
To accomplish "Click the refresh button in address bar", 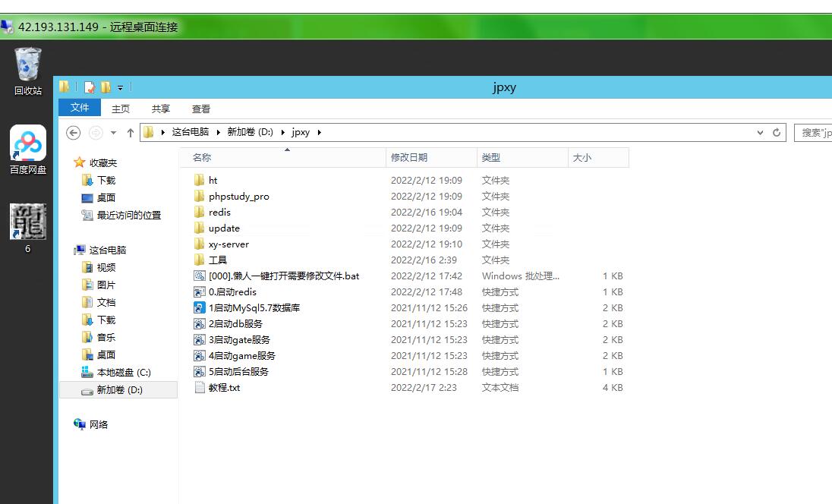I will (777, 132).
